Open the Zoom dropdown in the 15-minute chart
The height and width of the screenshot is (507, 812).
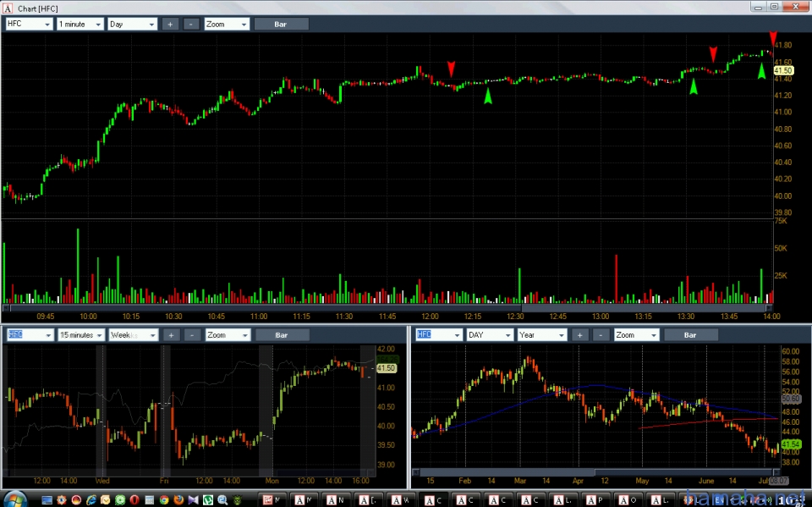tap(228, 335)
